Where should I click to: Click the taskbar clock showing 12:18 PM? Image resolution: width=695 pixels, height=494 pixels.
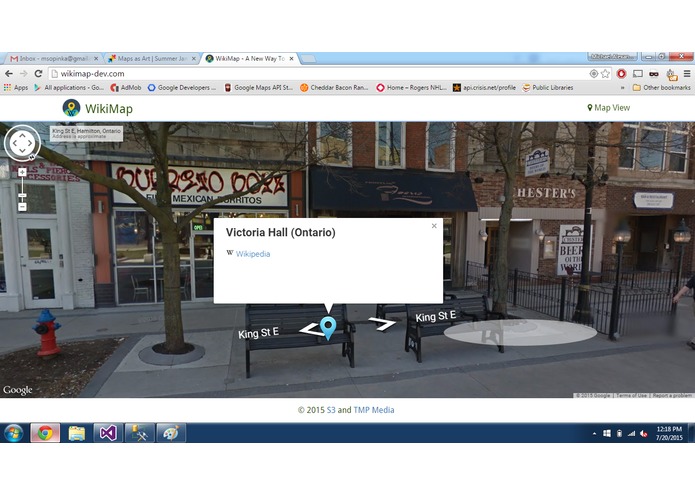click(x=669, y=433)
